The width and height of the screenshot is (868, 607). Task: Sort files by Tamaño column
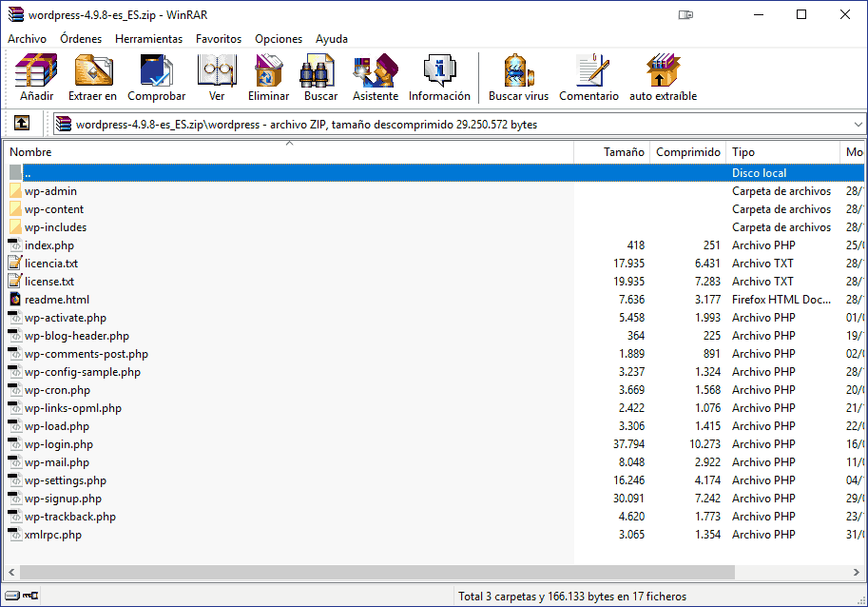(x=624, y=152)
